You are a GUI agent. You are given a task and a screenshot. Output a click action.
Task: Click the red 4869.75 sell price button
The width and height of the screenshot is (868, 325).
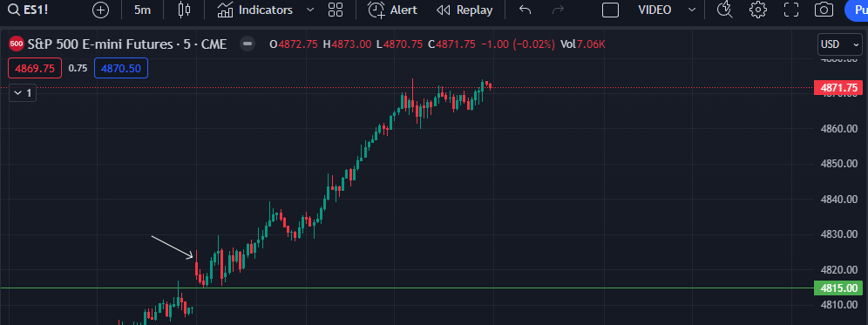point(34,68)
